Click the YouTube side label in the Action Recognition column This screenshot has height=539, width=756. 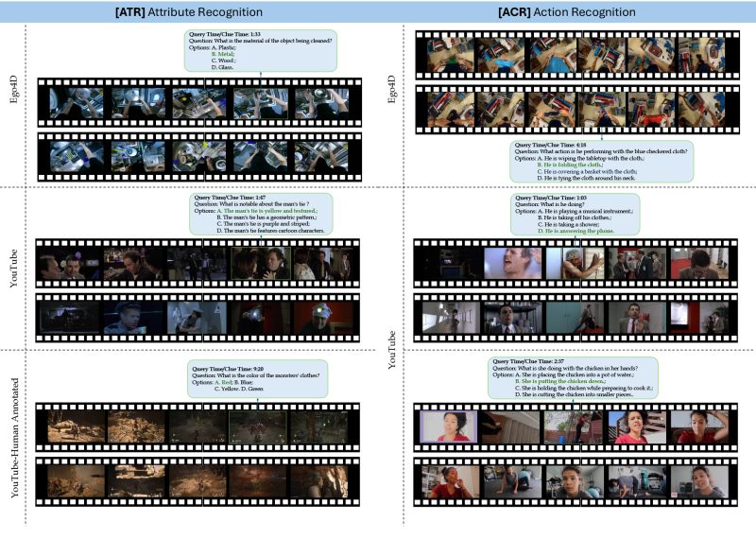point(391,350)
